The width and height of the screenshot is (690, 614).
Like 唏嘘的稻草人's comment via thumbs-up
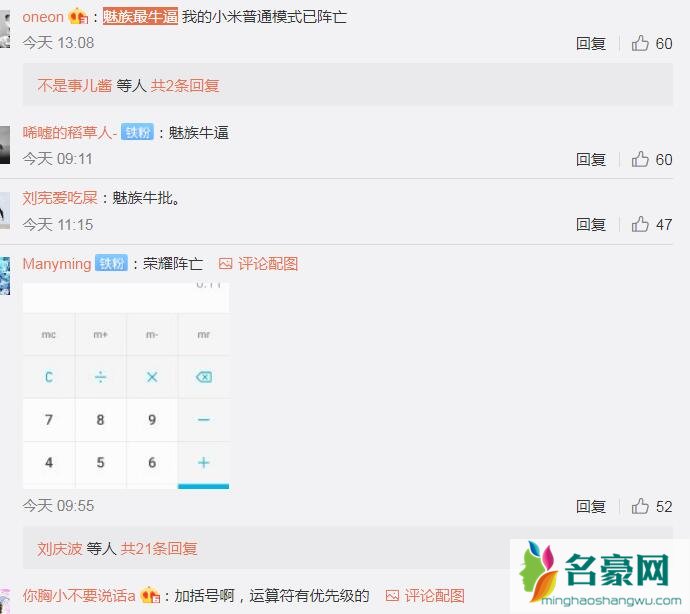(x=640, y=159)
